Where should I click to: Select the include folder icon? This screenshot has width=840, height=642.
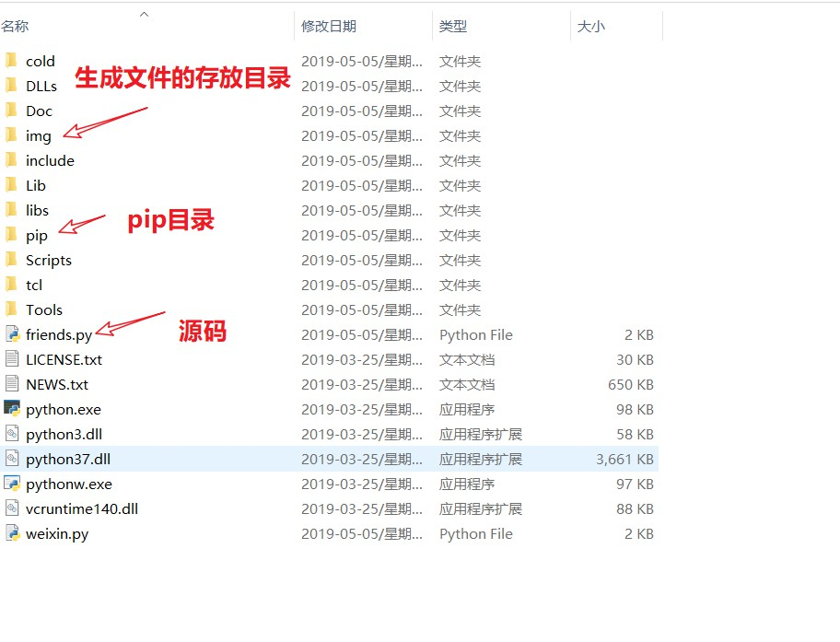(x=11, y=159)
